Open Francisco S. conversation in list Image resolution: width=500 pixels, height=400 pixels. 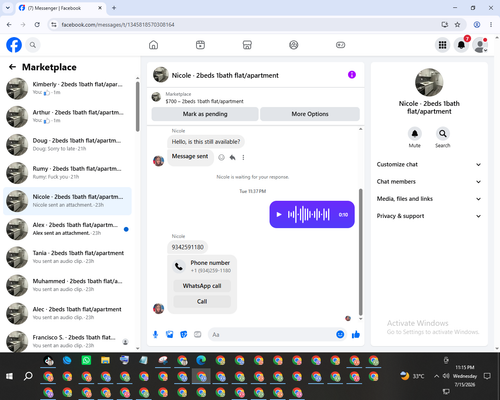[67, 341]
